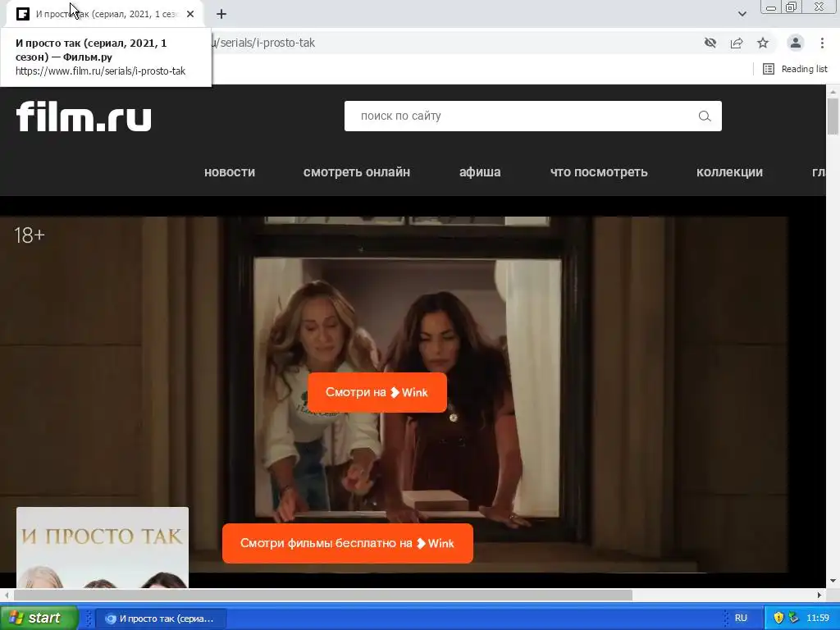
Task: Open the Windows start menu
Action: coord(39,619)
